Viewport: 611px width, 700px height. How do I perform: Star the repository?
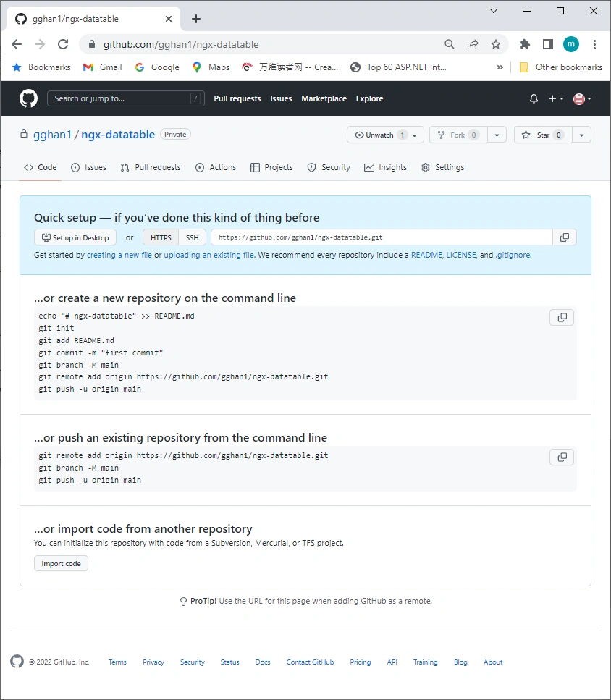click(x=543, y=135)
